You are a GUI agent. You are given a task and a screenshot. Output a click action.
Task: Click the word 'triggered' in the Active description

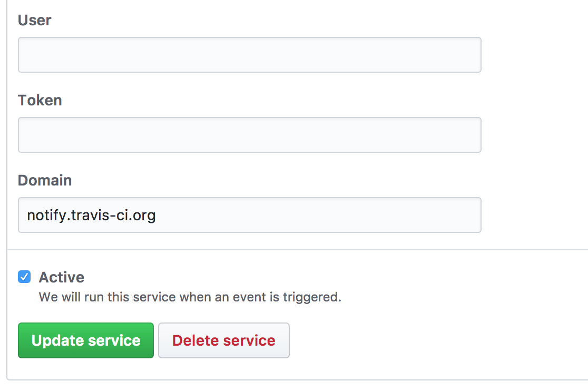pyautogui.click(x=310, y=298)
